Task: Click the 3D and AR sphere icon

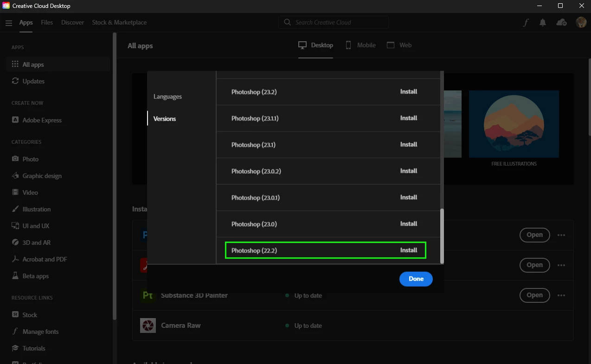Action: tap(15, 243)
